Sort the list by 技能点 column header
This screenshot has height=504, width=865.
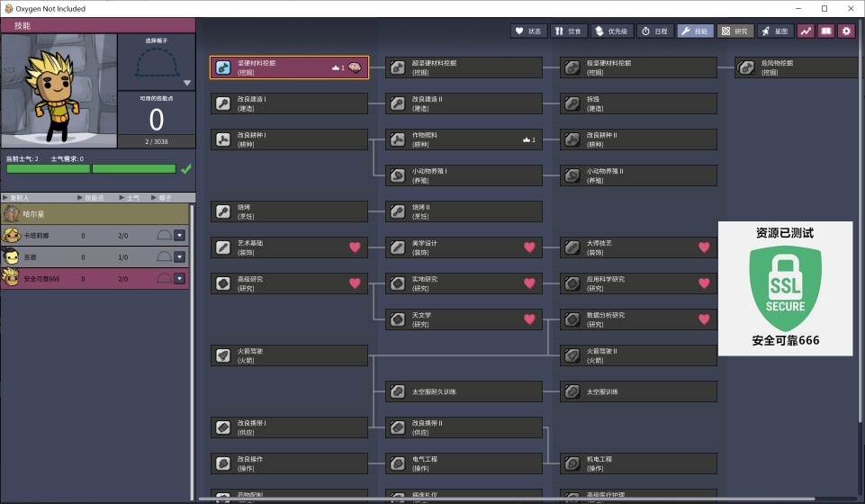(x=95, y=197)
